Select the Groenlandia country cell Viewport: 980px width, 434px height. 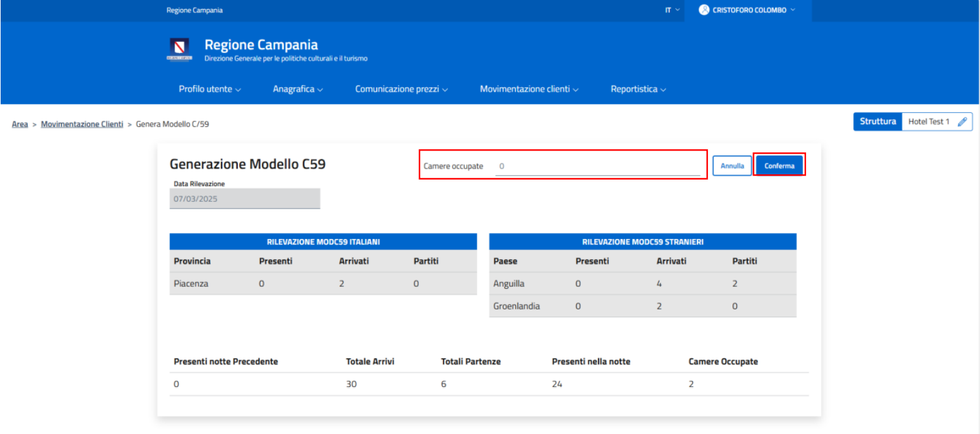[517, 306]
